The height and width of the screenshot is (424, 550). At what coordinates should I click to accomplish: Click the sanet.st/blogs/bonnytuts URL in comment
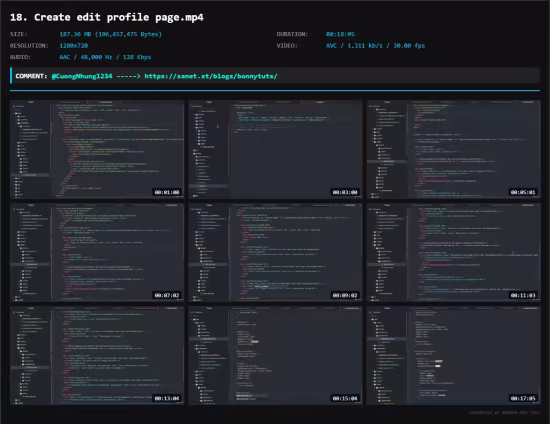click(211, 76)
